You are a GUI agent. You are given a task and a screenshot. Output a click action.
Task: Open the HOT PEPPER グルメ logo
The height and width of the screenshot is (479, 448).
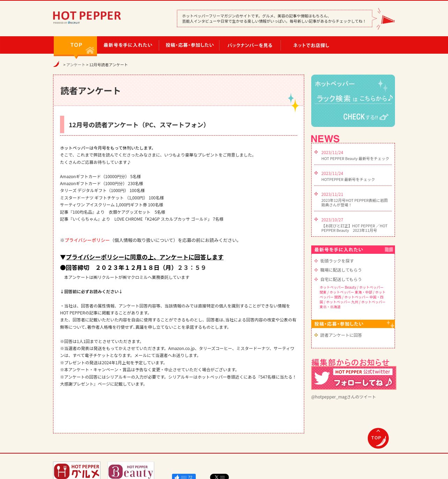pos(77,470)
